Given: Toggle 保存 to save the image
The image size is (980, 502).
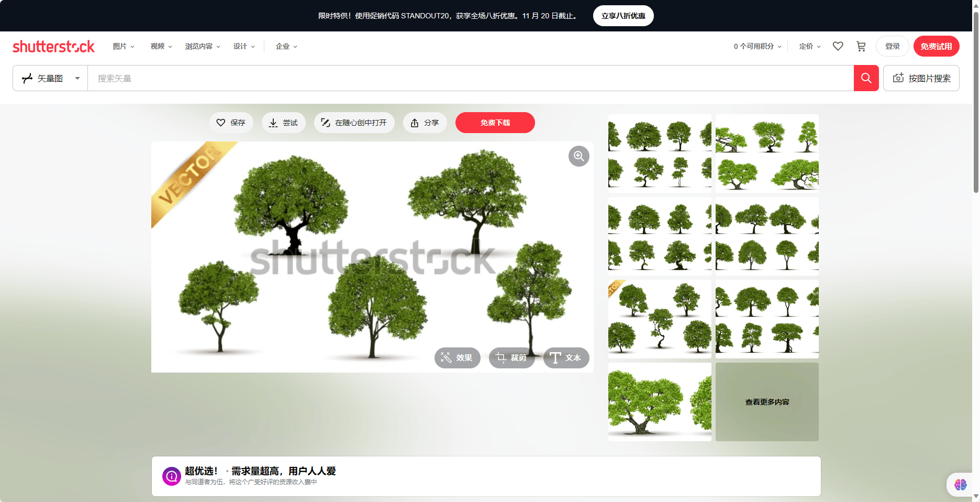Looking at the screenshot, I should [x=231, y=122].
